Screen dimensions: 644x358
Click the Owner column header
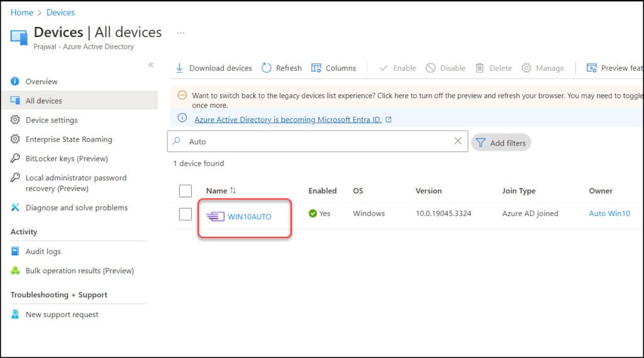601,191
